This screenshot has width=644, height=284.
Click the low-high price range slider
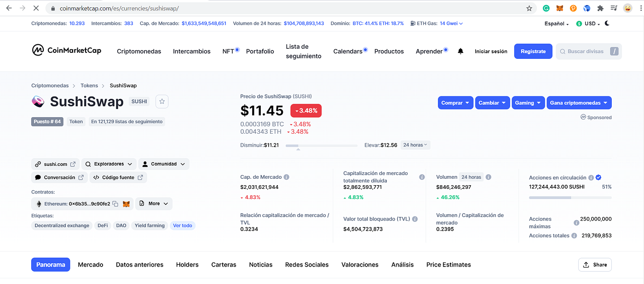coord(321,146)
